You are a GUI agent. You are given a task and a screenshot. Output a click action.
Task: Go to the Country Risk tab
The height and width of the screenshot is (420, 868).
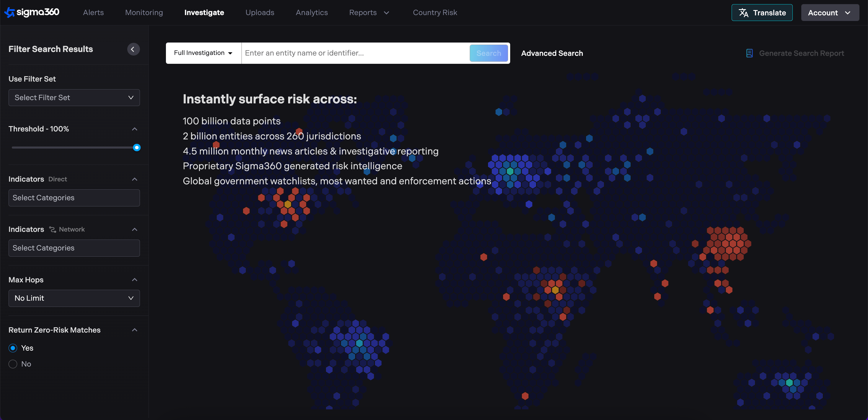[x=435, y=13]
